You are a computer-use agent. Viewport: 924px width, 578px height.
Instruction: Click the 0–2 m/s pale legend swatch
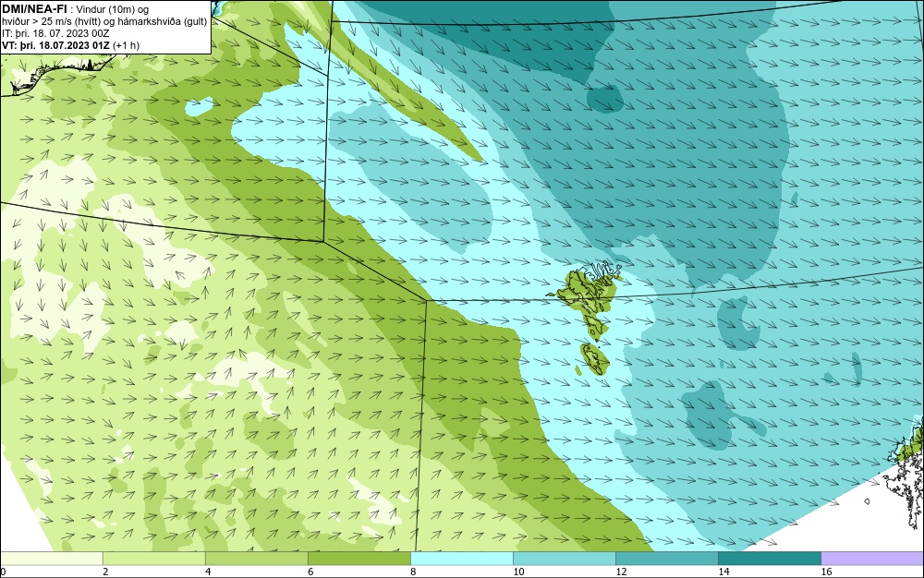pyautogui.click(x=51, y=558)
